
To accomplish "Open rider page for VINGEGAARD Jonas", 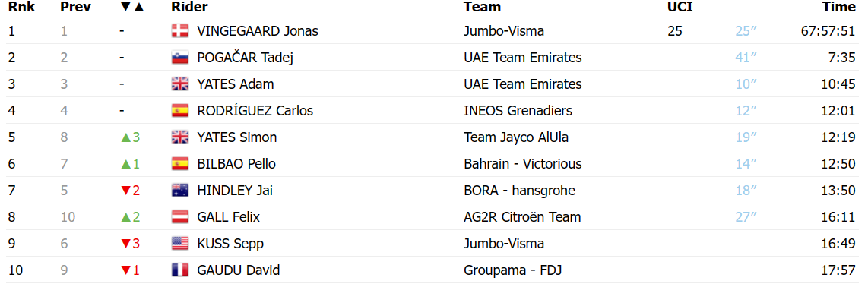I will click(x=258, y=31).
